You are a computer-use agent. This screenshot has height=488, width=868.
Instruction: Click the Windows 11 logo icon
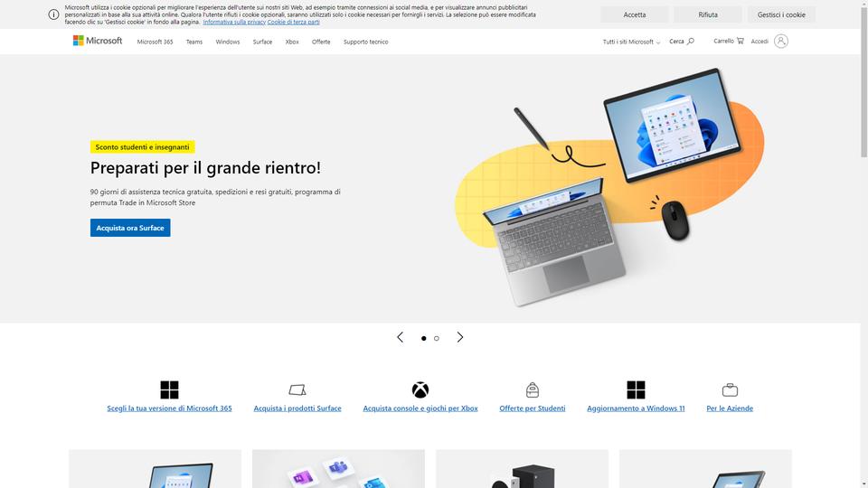[x=636, y=389]
